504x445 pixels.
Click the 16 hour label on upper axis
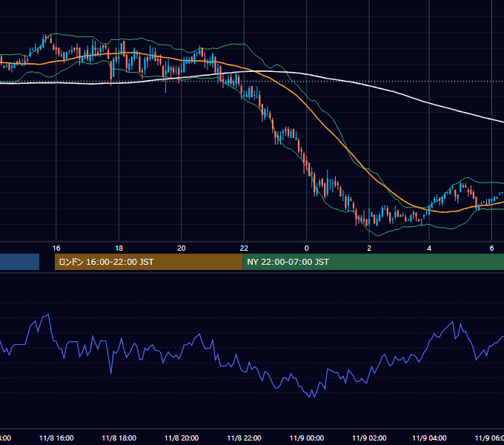[x=56, y=248]
